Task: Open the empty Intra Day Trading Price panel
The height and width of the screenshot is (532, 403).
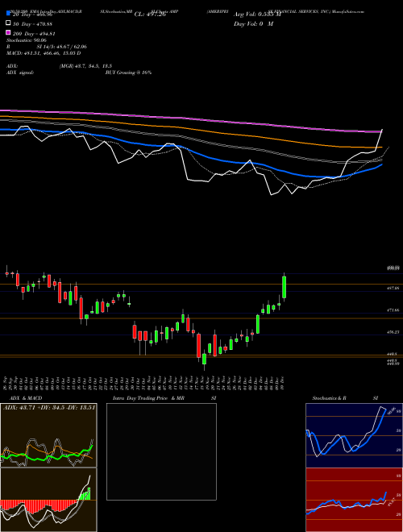Action: (161, 451)
